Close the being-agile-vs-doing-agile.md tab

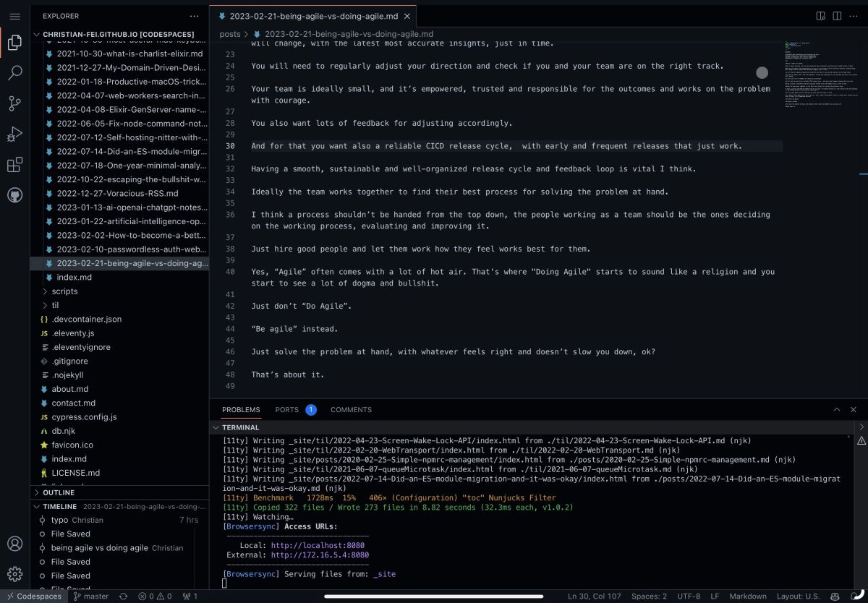click(x=409, y=16)
